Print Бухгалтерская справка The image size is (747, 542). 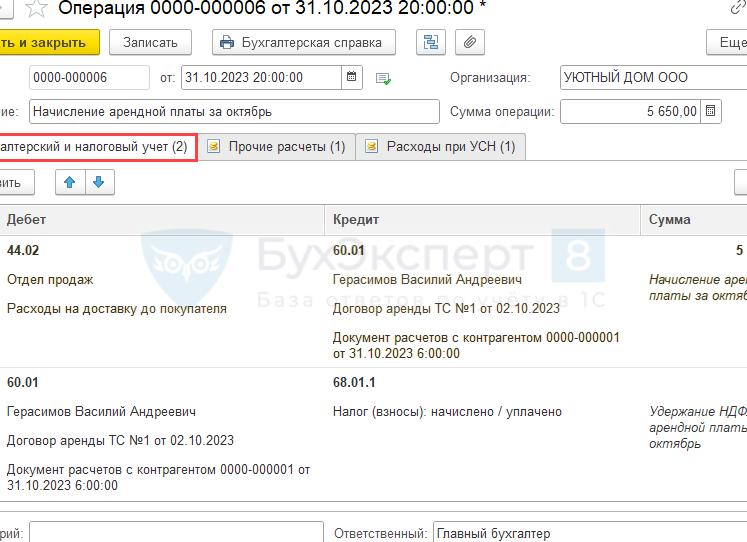[303, 42]
